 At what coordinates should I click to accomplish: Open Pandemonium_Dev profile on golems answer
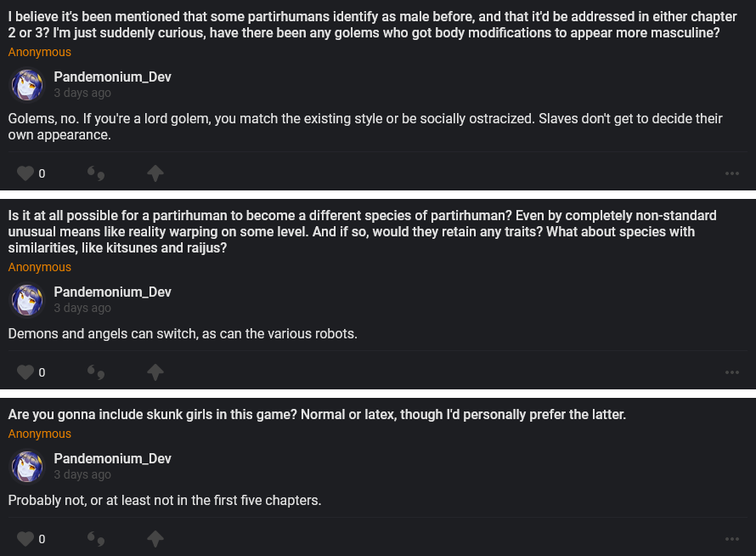[112, 77]
